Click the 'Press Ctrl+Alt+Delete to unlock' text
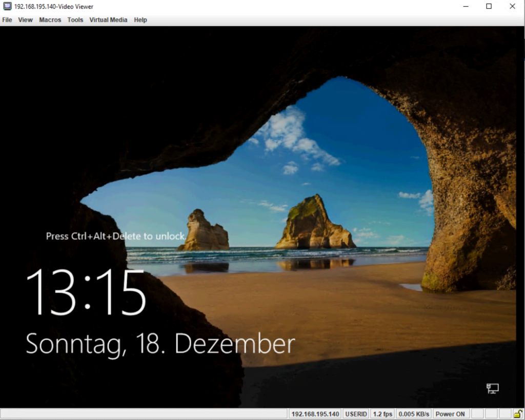This screenshot has width=525, height=420. point(116,236)
